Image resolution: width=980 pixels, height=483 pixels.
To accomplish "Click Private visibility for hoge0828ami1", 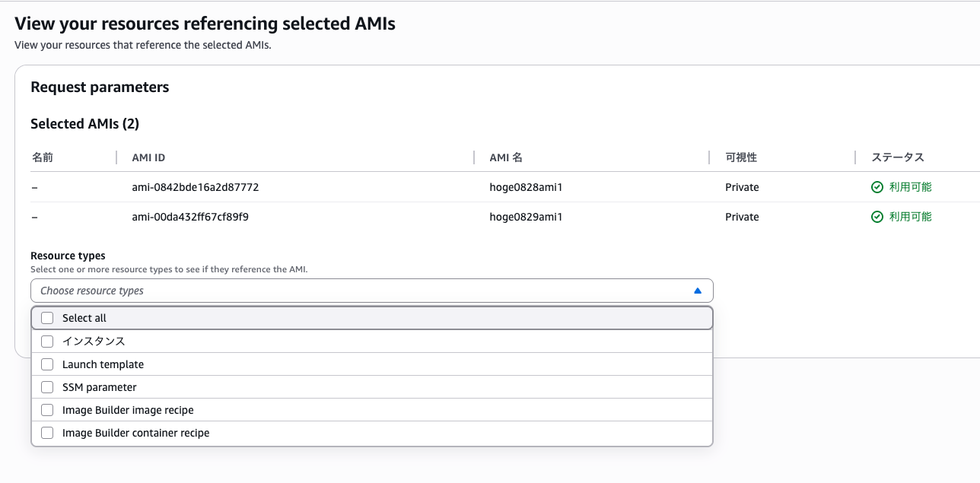I will coord(742,187).
